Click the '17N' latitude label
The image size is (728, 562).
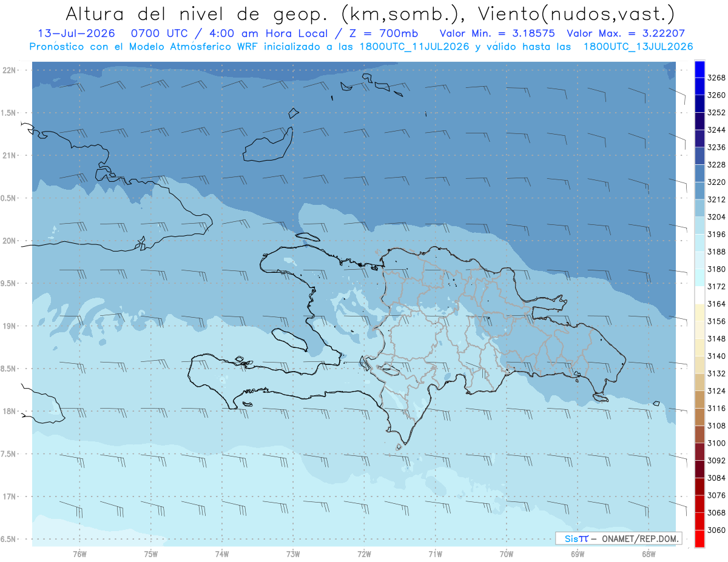8,497
